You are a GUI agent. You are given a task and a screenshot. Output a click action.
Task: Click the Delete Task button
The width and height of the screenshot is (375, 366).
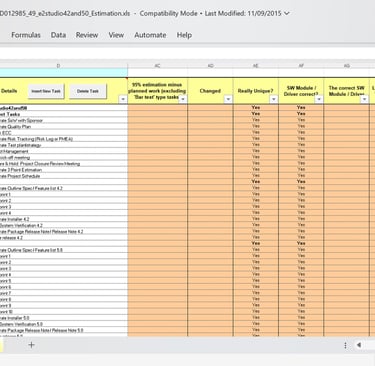(x=88, y=91)
